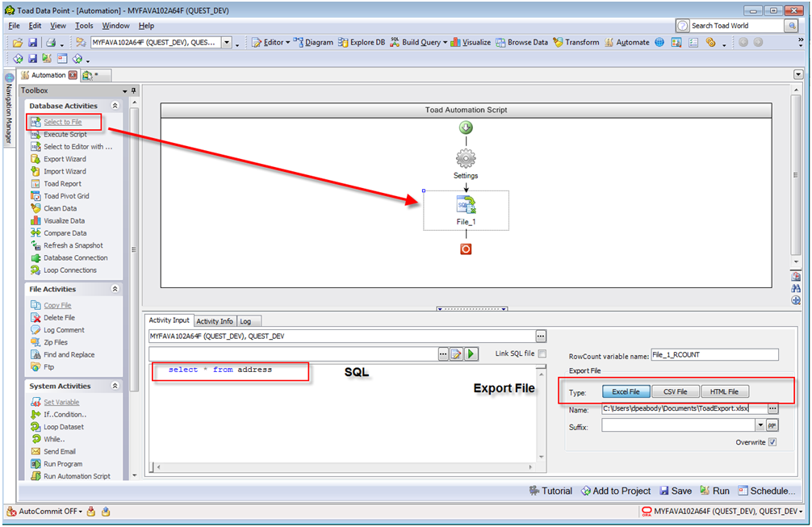Viewport: 812px width, 527px height.
Task: Open the Suffix dropdown
Action: click(760, 425)
